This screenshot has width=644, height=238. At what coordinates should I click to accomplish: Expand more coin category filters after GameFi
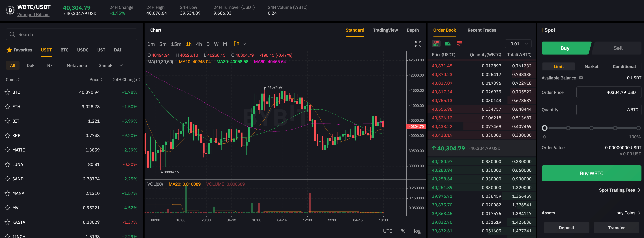click(121, 65)
